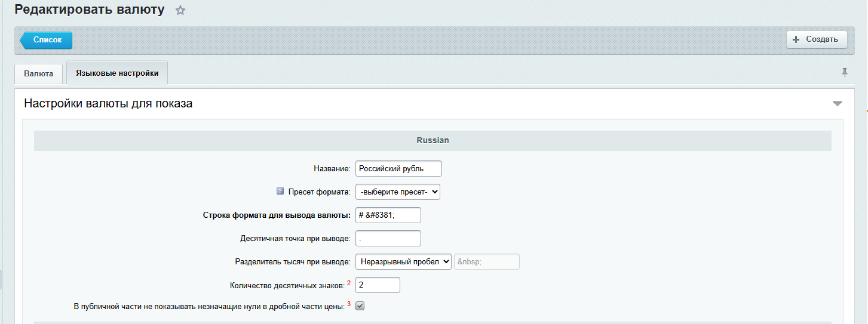868x324 pixels.
Task: Select the Языковые настройки tab
Action: (117, 73)
